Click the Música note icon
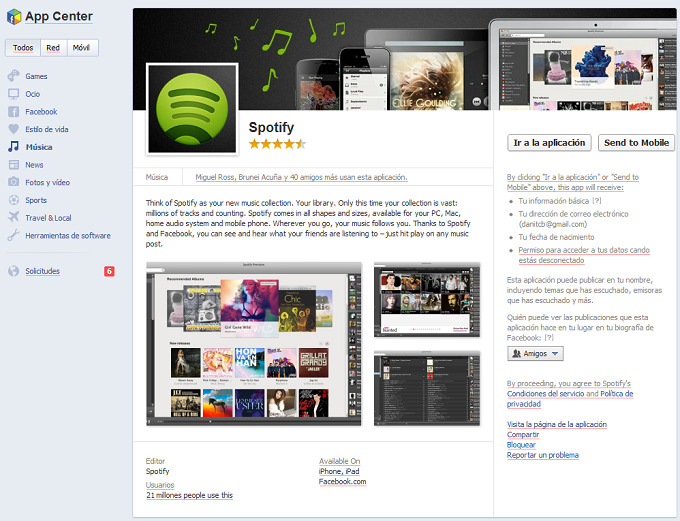The image size is (680, 521). pyautogui.click(x=13, y=147)
